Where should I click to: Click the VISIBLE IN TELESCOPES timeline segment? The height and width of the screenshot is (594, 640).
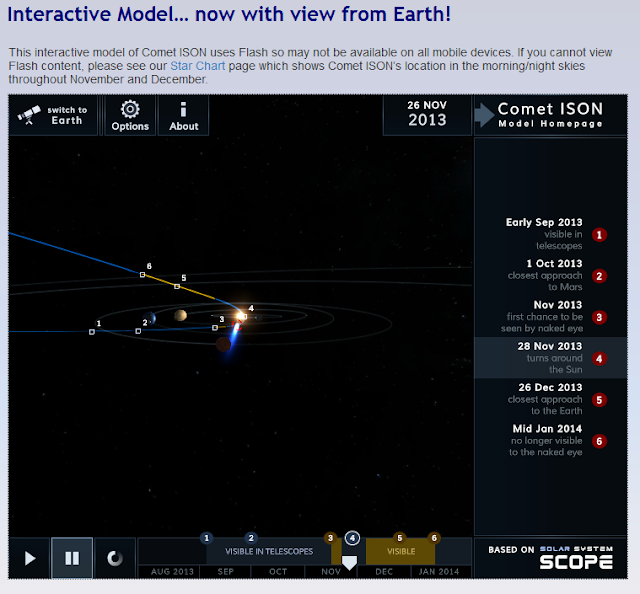(269, 551)
